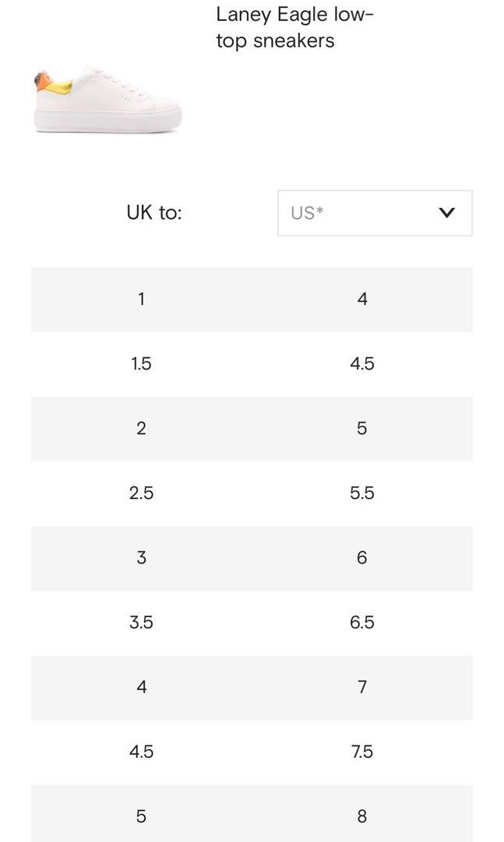Select UK size 3 cell
This screenshot has width=504, height=842.
point(141,558)
